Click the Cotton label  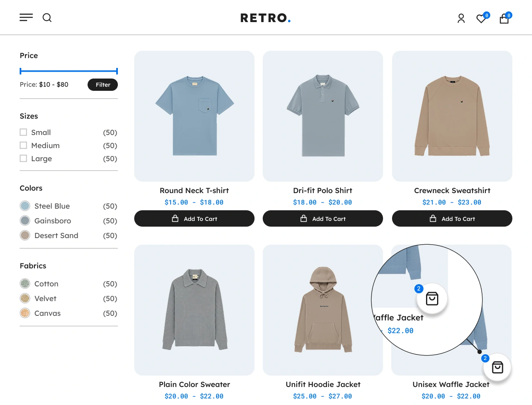click(46, 284)
